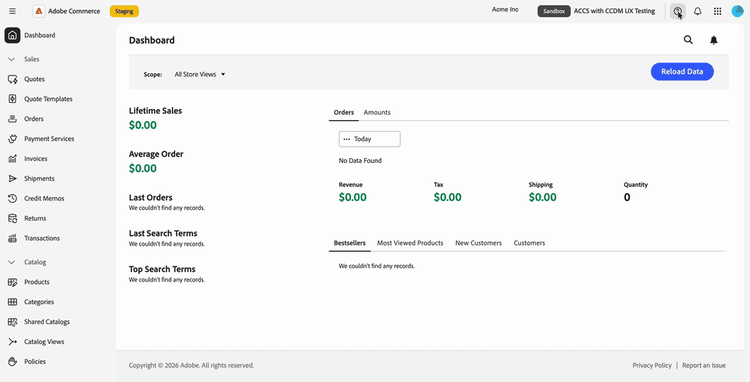Click the Payment Services sidebar icon
The width and height of the screenshot is (750, 382).
[12, 139]
